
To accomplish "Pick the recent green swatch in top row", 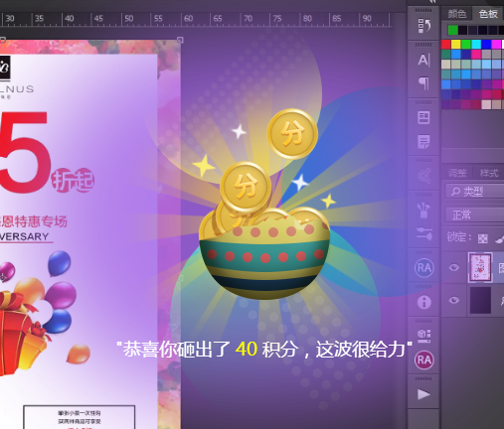I will pyautogui.click(x=452, y=30).
